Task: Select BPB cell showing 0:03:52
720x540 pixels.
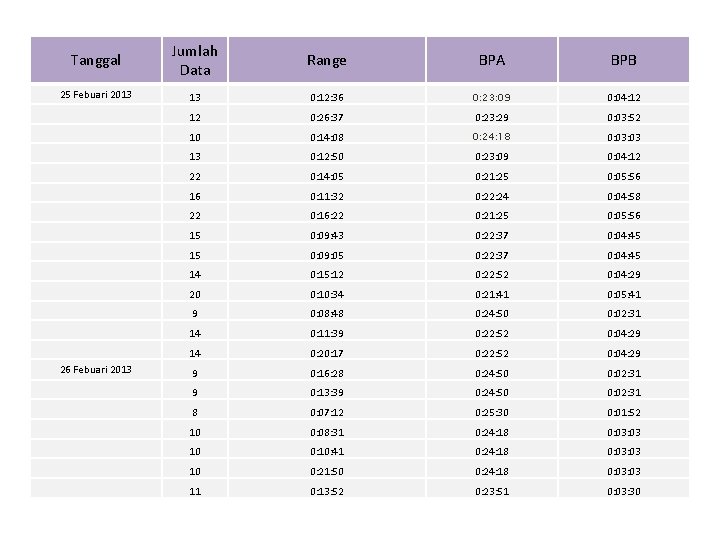Action: [x=623, y=117]
